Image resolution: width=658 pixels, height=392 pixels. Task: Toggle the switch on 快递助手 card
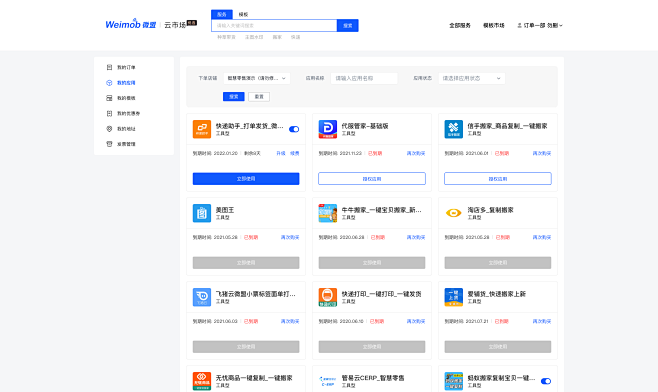point(294,129)
